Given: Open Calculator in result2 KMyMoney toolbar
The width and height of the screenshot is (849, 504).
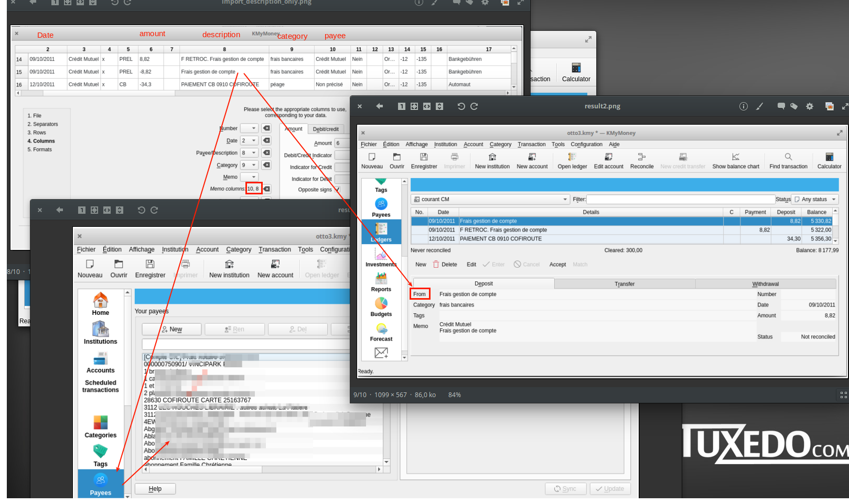Looking at the screenshot, I should point(829,161).
